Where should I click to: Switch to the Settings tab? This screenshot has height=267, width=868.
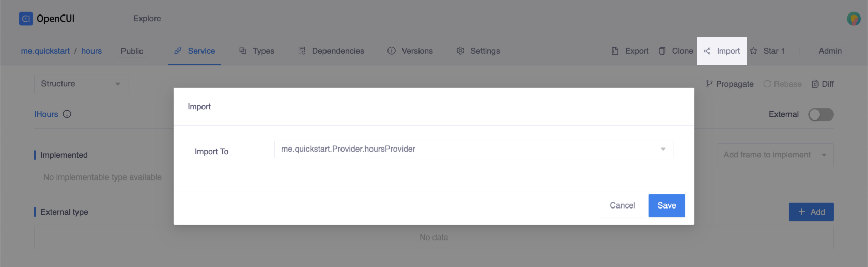478,51
